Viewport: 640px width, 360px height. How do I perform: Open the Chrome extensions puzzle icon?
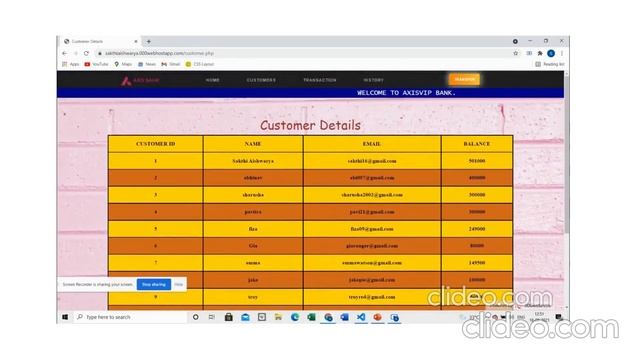tap(540, 53)
